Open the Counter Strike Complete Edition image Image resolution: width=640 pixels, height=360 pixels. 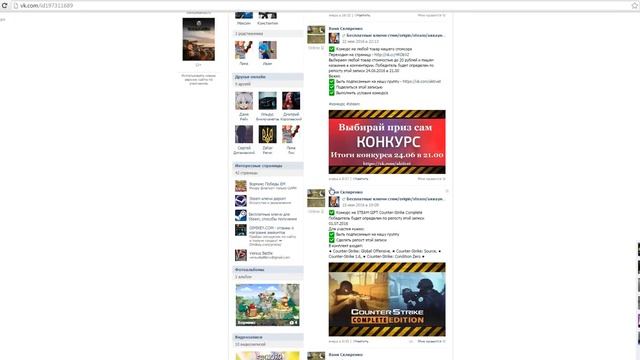point(387,299)
